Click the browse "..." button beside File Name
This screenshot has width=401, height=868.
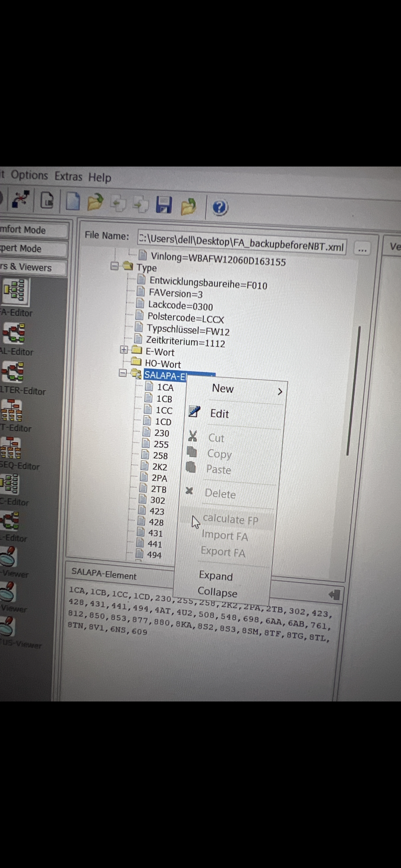[x=362, y=249]
